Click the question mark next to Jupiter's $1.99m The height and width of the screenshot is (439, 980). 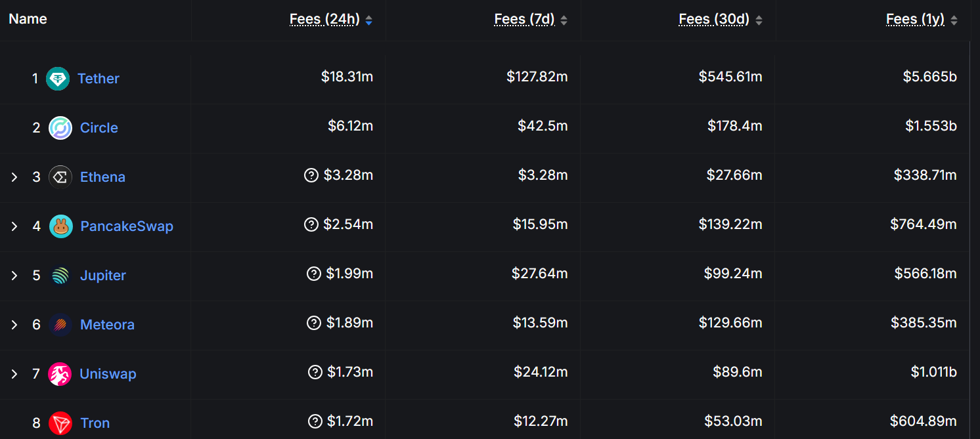tap(313, 273)
